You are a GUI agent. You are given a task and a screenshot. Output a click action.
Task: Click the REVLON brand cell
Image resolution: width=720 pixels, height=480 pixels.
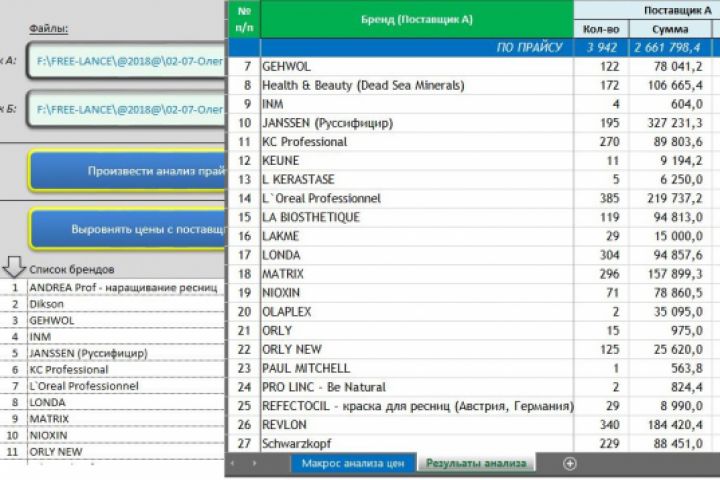417,425
